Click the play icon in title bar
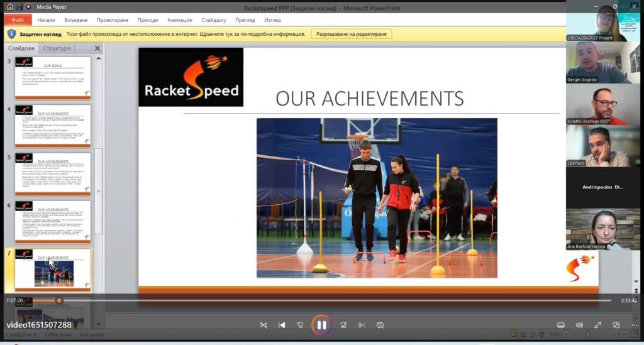 pos(28,6)
